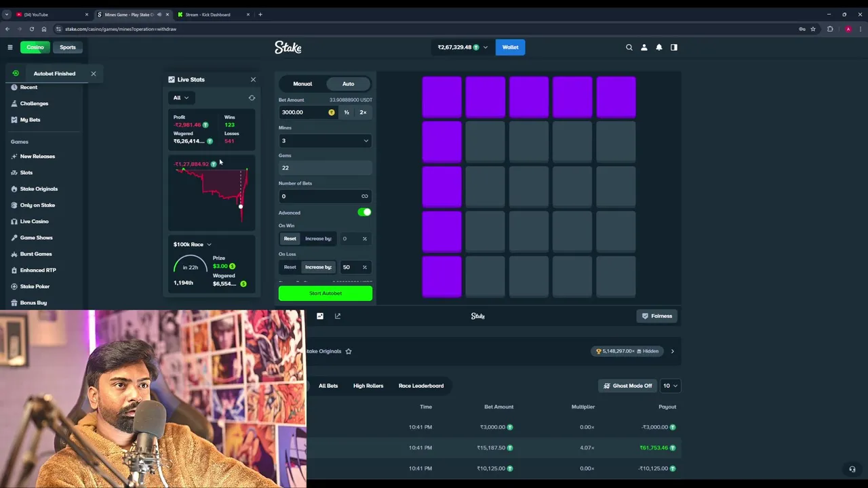This screenshot has width=868, height=488.
Task: Select On Loss Increase by option
Action: click(318, 267)
